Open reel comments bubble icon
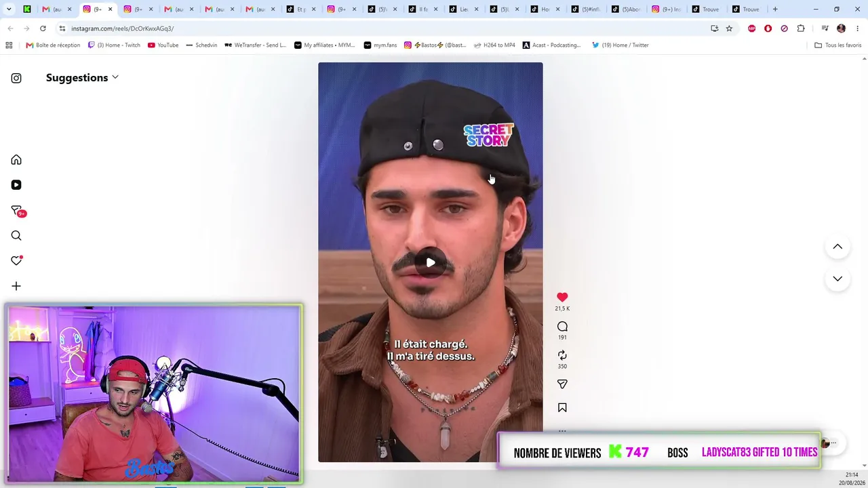868x488 pixels. [562, 326]
